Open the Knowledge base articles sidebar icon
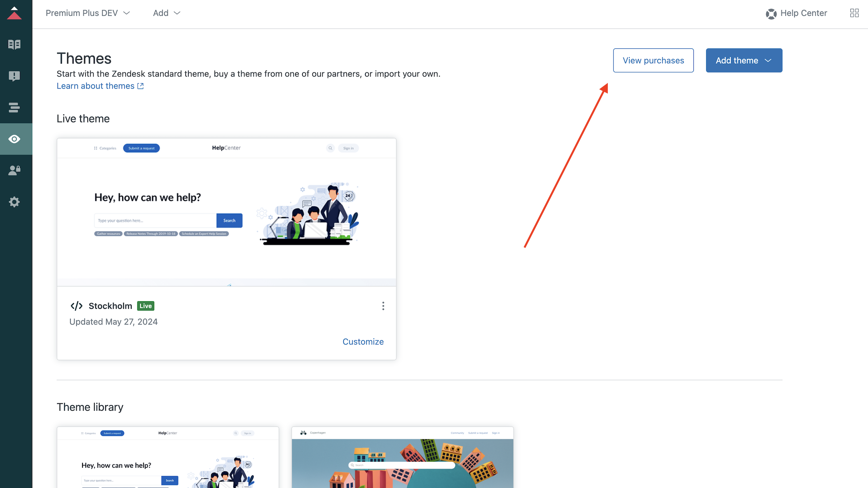The width and height of the screenshot is (868, 488). point(14,45)
